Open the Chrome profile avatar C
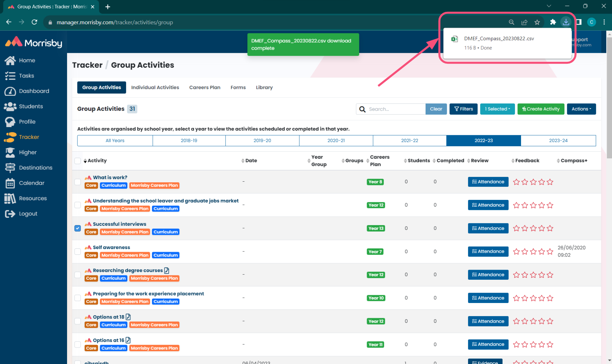This screenshot has width=612, height=364. click(x=591, y=22)
